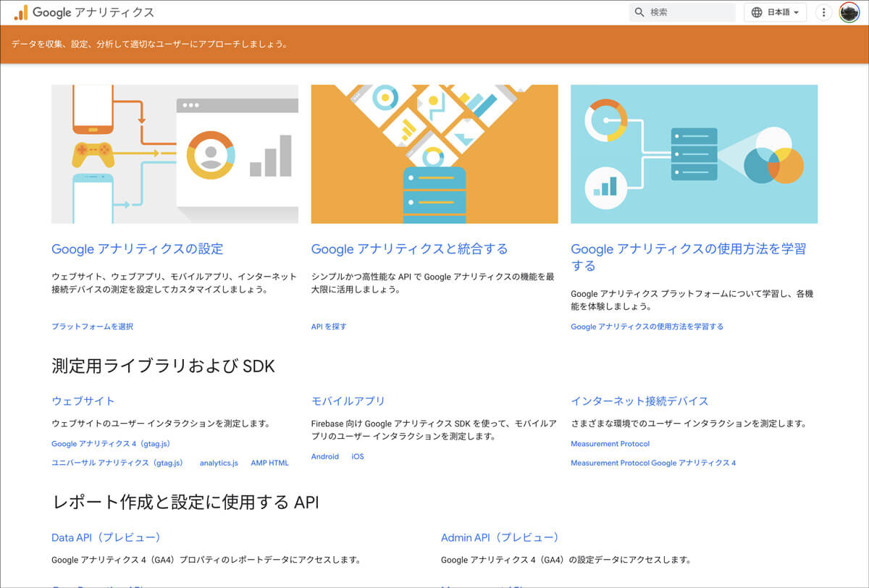
Task: Click the 測定用ライブラリおよび SDK heading
Action: tap(163, 366)
